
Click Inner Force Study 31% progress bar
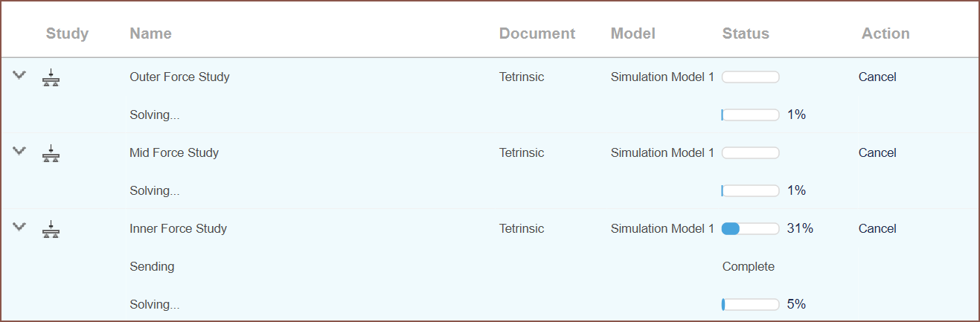tap(750, 228)
